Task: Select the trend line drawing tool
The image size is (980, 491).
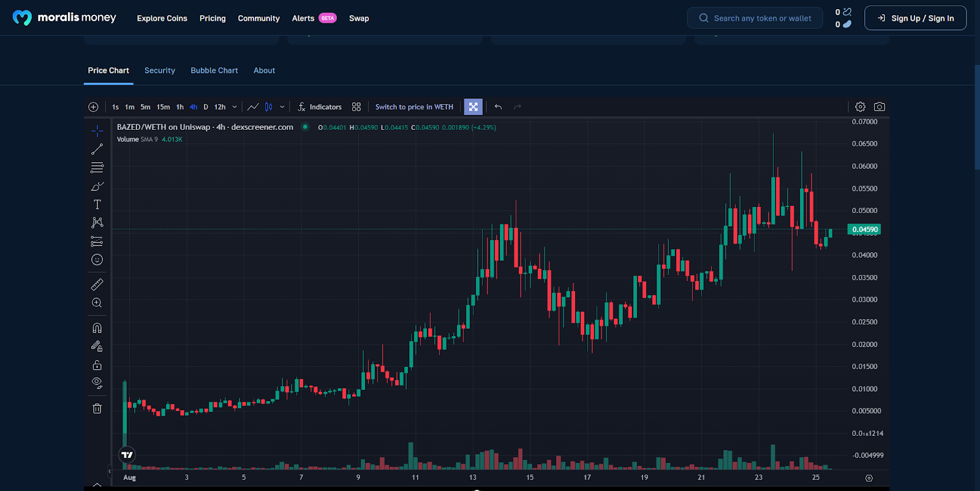Action: click(97, 149)
